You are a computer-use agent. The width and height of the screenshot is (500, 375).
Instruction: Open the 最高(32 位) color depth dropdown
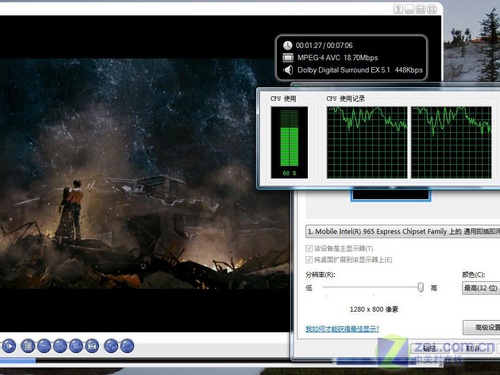point(481,288)
